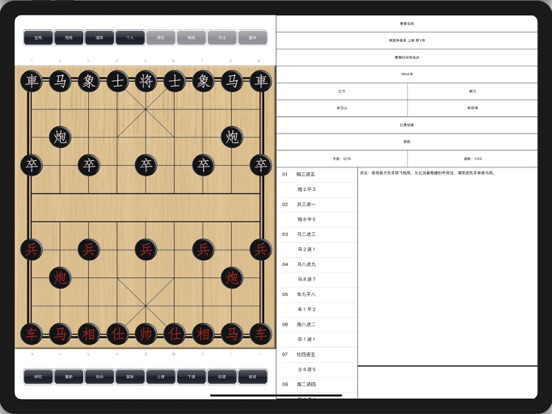Click the 个人 button in top toolbar

click(x=130, y=38)
